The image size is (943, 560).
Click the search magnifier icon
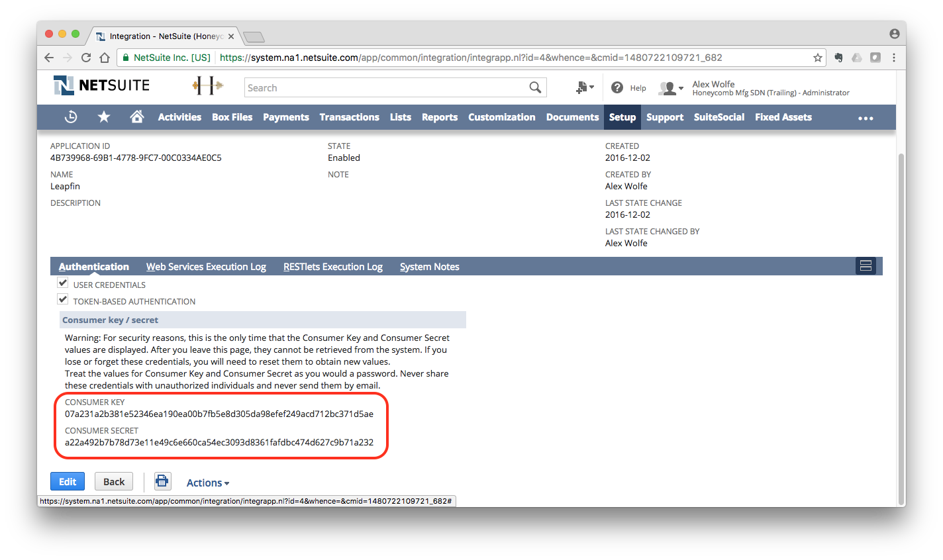pos(535,87)
